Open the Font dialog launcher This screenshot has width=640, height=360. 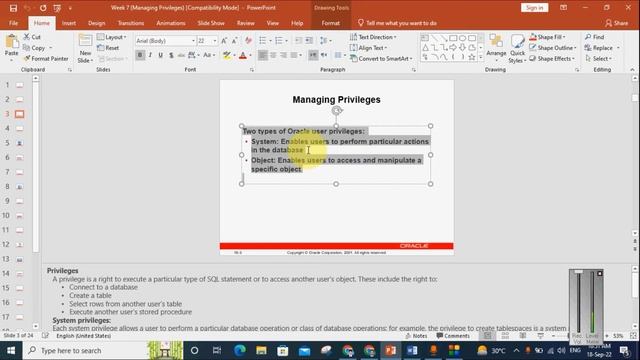tap(251, 70)
